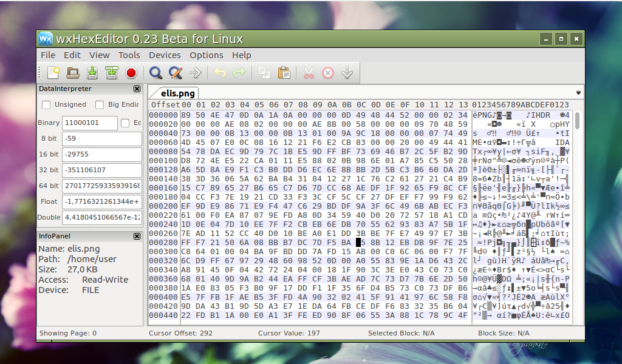Close the InfoPanel

pos(137,236)
